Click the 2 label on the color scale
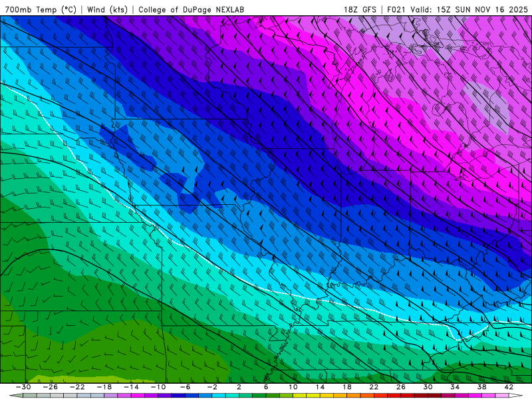Screen dimensions: 532x399 click(x=239, y=387)
